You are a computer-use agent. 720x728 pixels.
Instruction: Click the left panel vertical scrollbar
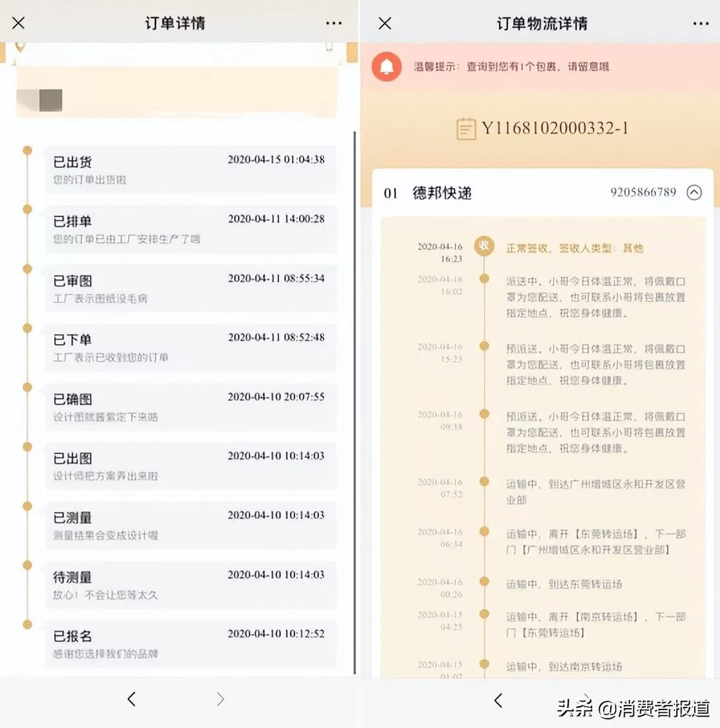(355, 397)
